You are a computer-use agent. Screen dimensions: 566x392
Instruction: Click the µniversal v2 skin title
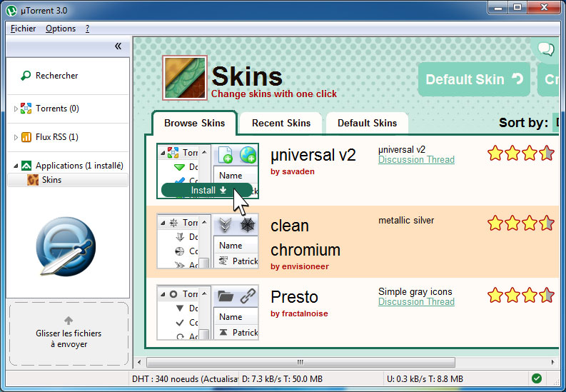click(x=313, y=155)
